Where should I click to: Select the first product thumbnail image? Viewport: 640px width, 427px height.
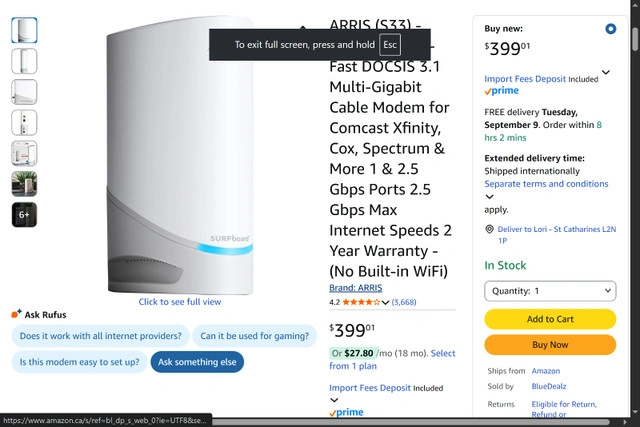24,30
